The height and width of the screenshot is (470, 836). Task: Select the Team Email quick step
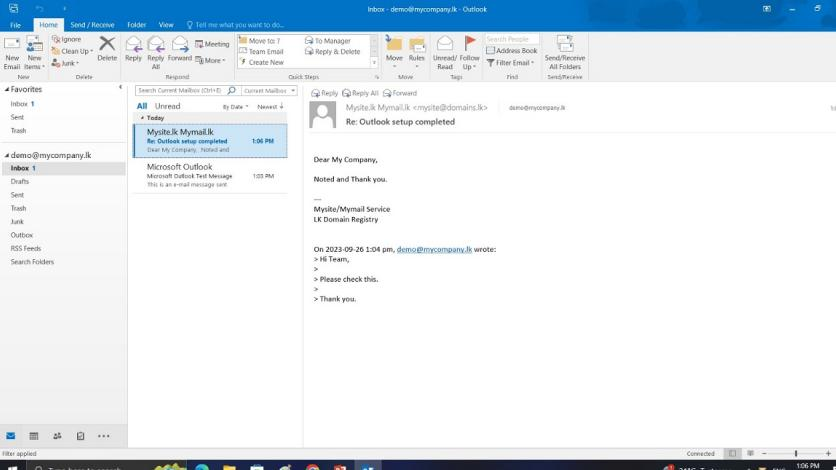pos(261,52)
